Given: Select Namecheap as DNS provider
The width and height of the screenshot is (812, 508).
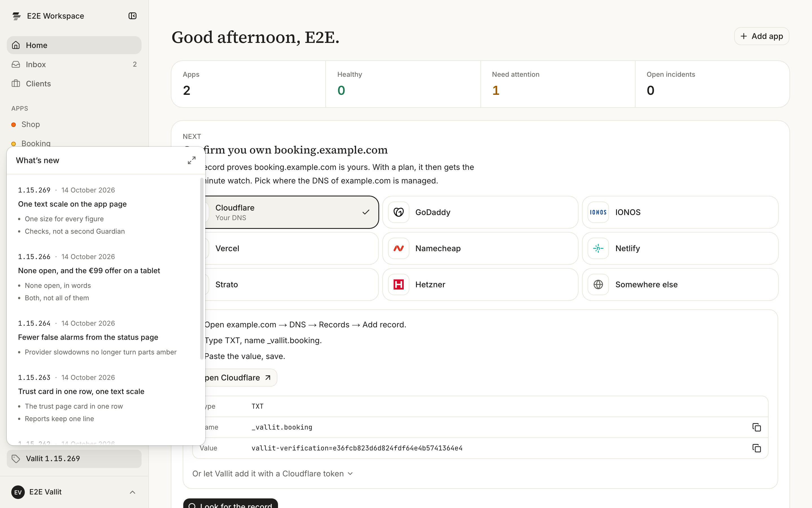Looking at the screenshot, I should point(480,248).
